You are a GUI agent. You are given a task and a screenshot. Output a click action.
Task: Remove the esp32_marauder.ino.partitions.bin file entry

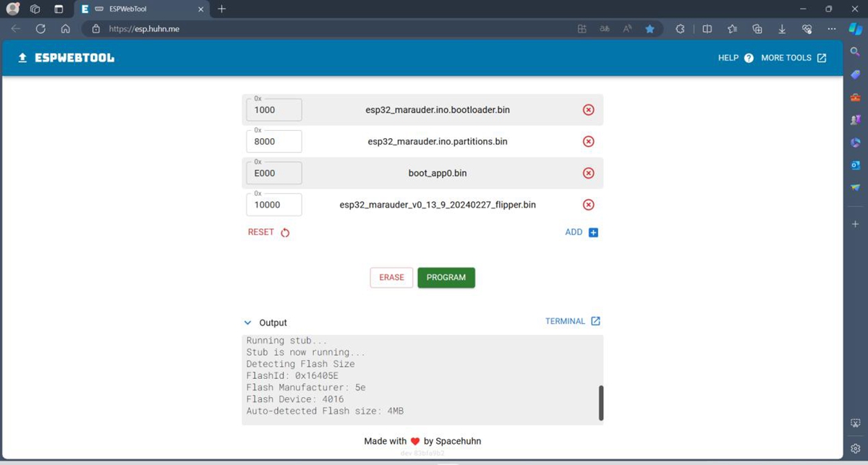click(x=589, y=142)
